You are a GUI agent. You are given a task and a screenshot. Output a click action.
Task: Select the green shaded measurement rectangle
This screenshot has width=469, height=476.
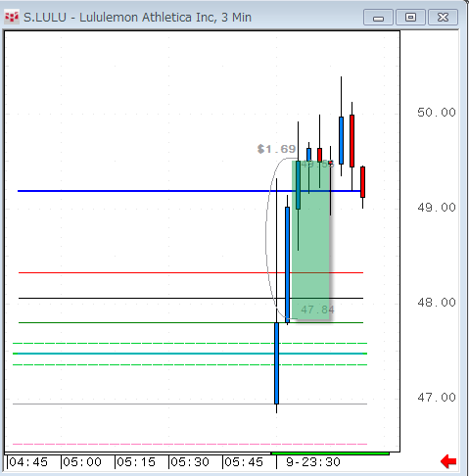coord(310,240)
